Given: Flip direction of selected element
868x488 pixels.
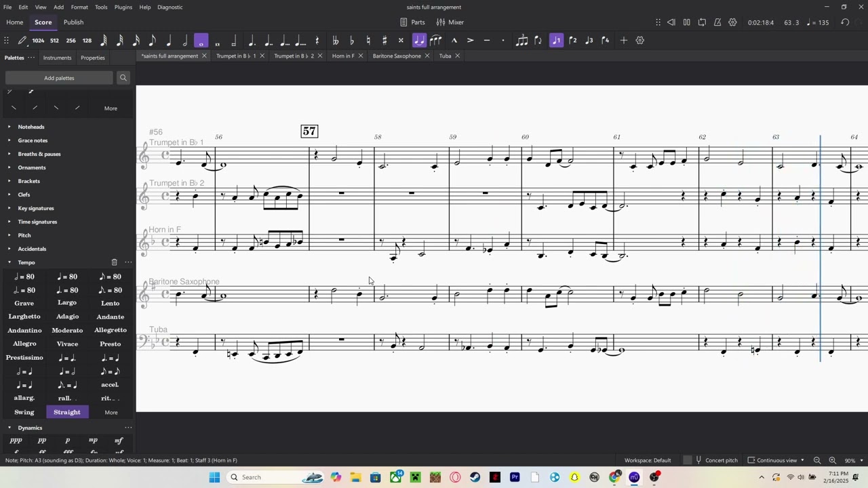Looking at the screenshot, I should coord(538,41).
